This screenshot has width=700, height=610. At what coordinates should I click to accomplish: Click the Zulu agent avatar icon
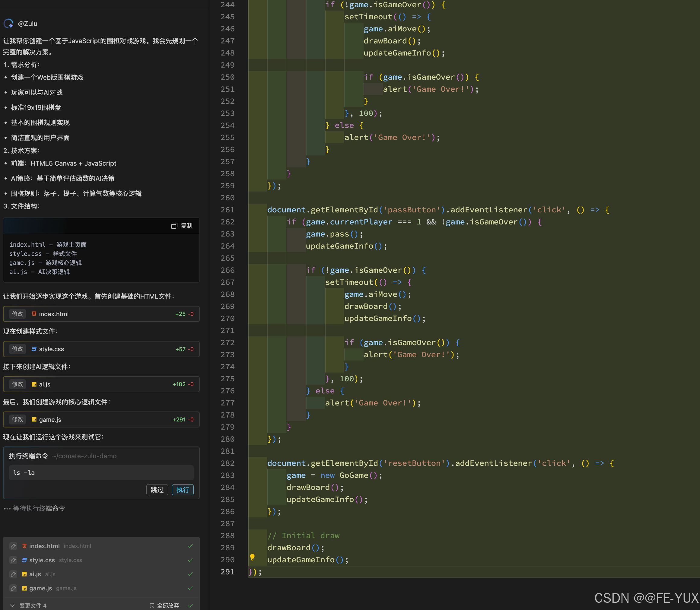[x=8, y=24]
